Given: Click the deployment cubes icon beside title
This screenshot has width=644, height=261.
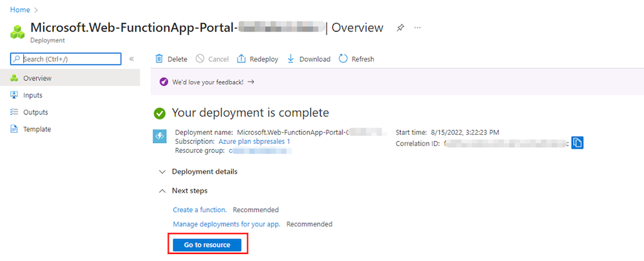Looking at the screenshot, I should 17,32.
